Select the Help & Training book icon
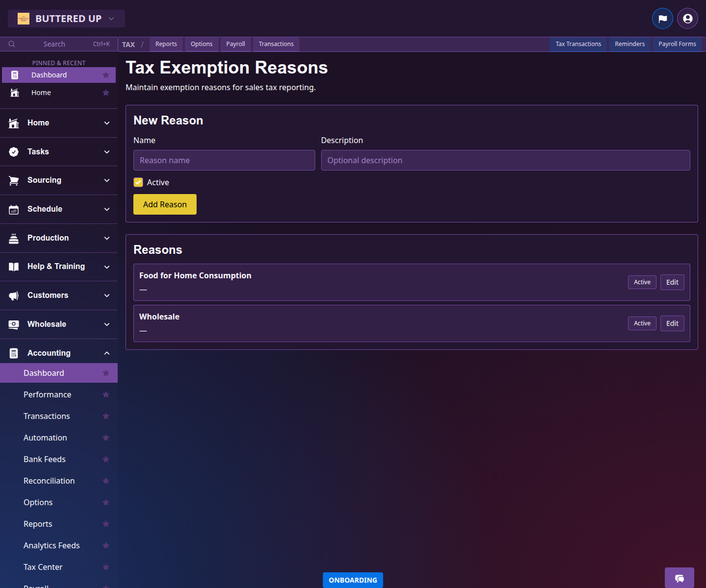This screenshot has width=706, height=588. (14, 267)
